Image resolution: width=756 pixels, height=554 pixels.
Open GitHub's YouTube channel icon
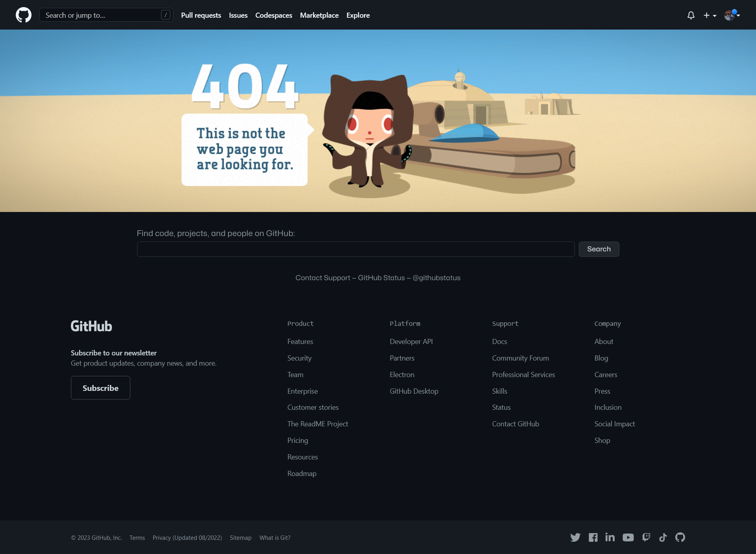click(x=628, y=537)
